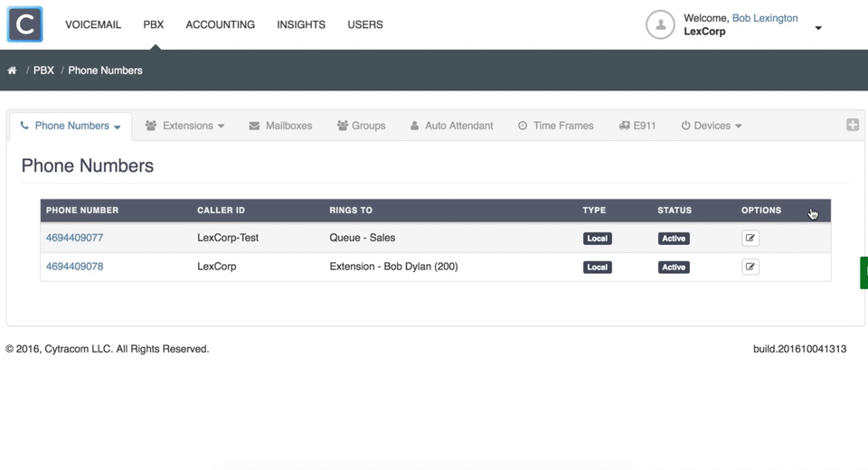Open the INSIGHTS menu
The image size is (868, 470).
[301, 24]
